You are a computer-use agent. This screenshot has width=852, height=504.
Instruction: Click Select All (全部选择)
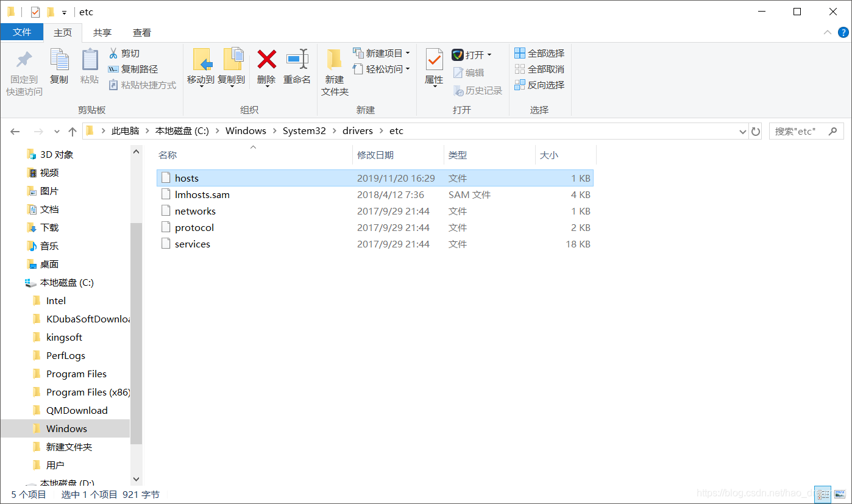point(540,54)
